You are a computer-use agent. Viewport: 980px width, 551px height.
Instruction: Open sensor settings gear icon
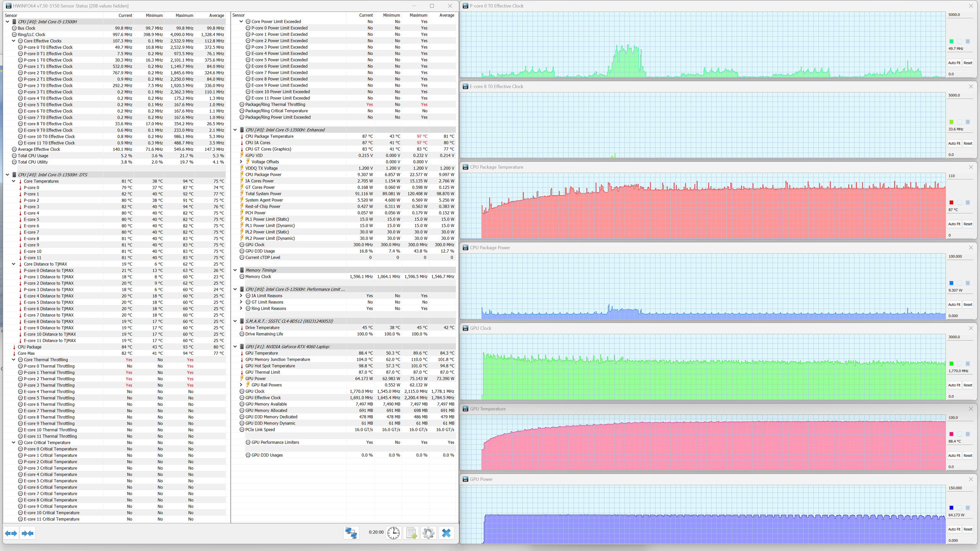point(428,533)
